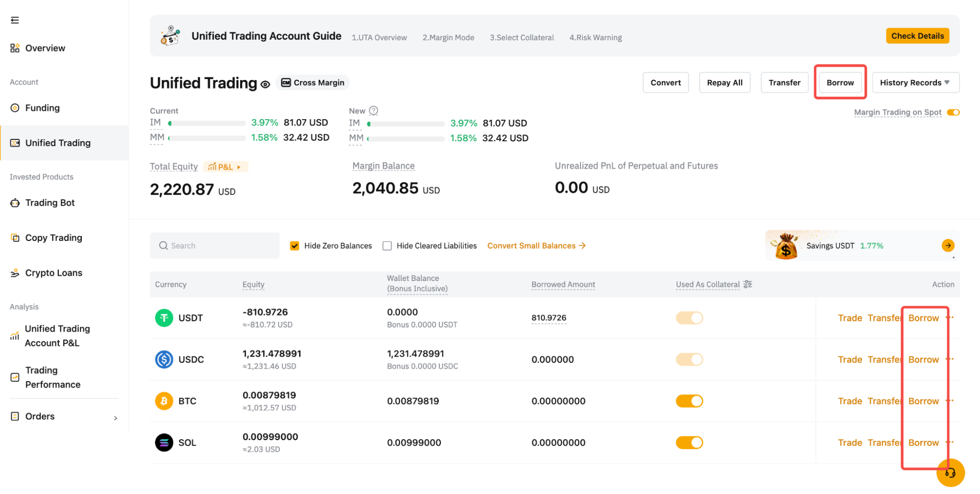This screenshot has height=494, width=980.
Task: Click the Savings USDT arrow icon
Action: (x=948, y=245)
